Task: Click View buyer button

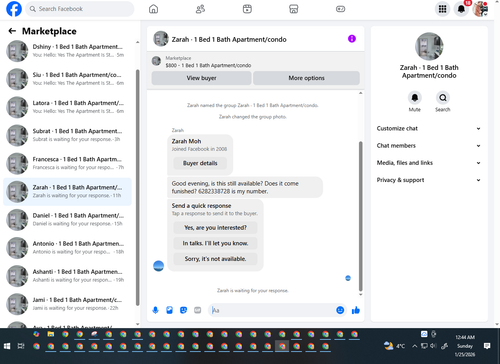Action: pos(201,78)
